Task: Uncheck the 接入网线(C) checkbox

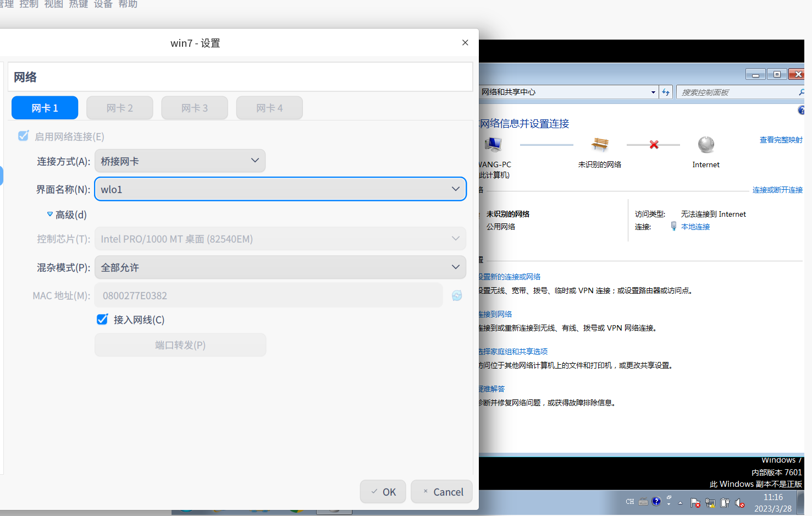Action: 102,319
